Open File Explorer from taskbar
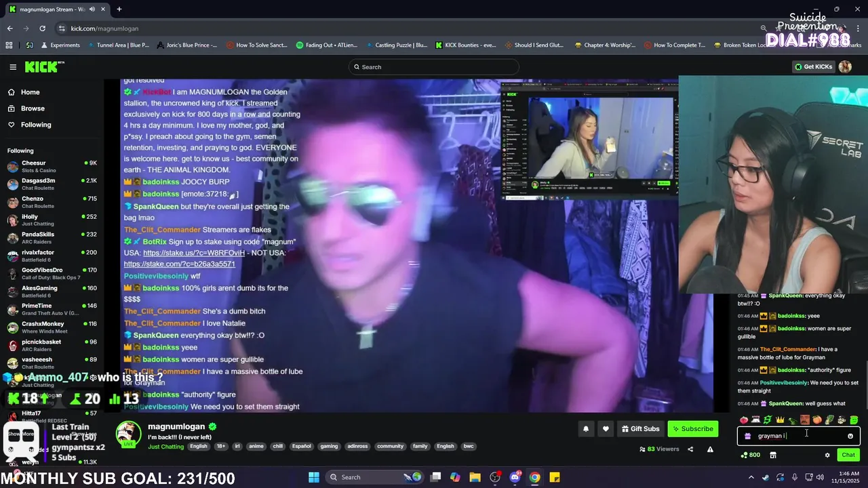868x488 pixels. click(x=475, y=477)
